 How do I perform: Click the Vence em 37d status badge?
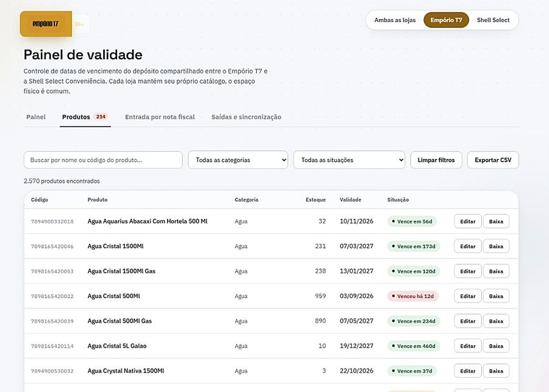point(412,371)
